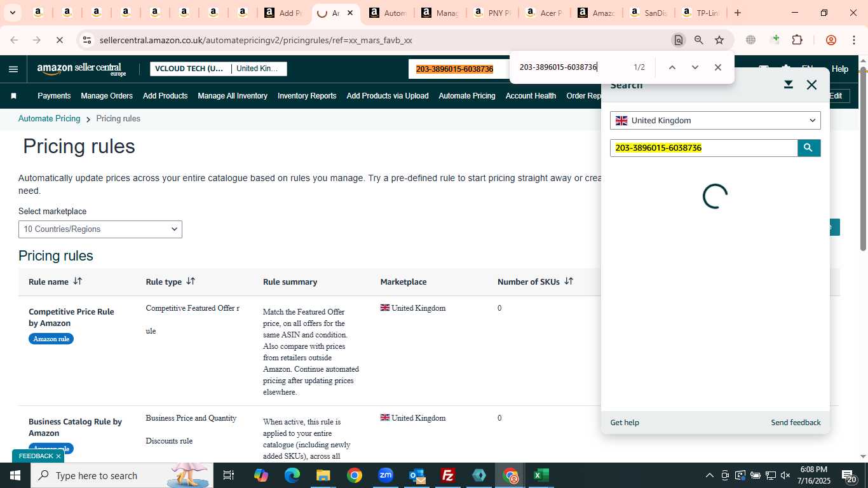Switch to the Add Products browser tab
868x488 pixels.
pos(284,13)
